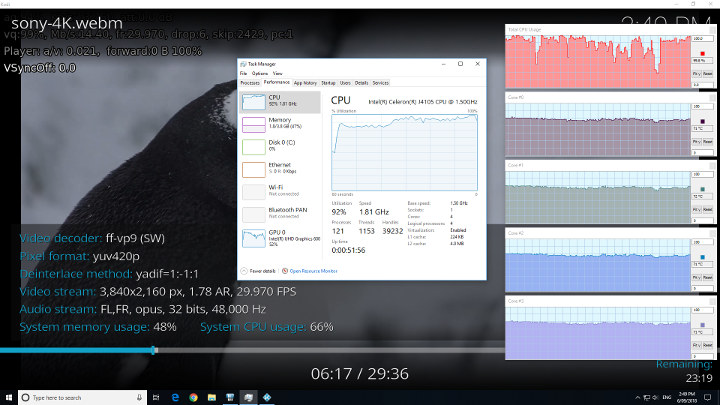Minimize the Task Manager window
Screen dimensions: 720x405
coord(444,64)
